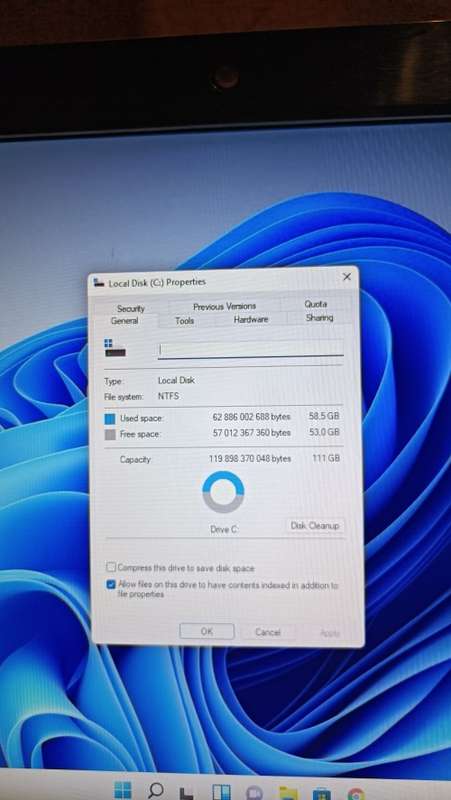
Task: Open the Security tab
Action: [131, 308]
